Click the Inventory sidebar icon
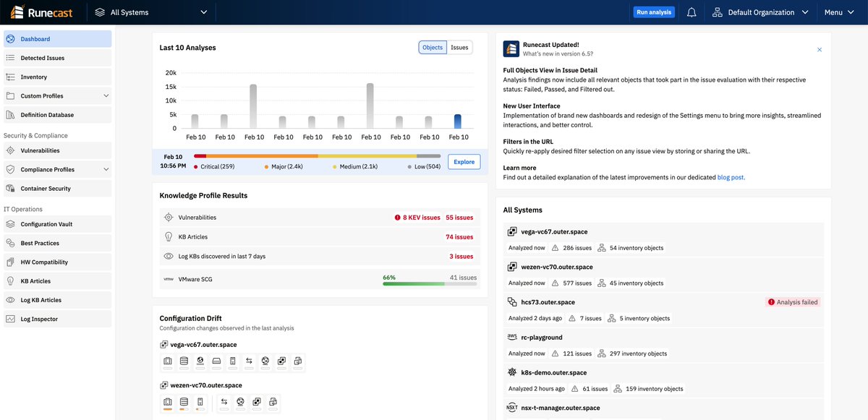The height and width of the screenshot is (420, 868). pos(10,77)
